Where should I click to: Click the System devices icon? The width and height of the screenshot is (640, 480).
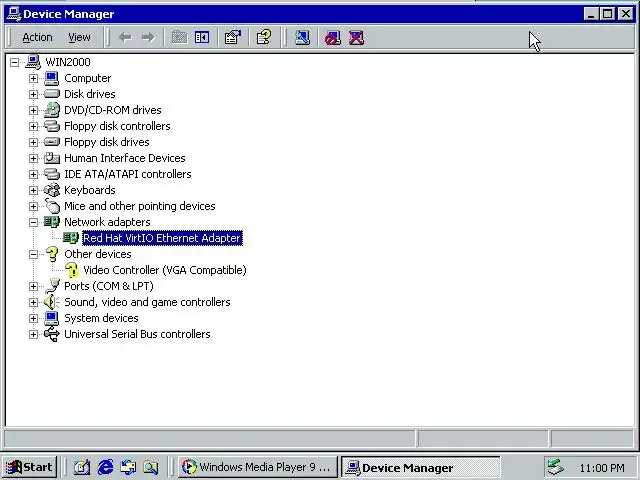[x=52, y=318]
